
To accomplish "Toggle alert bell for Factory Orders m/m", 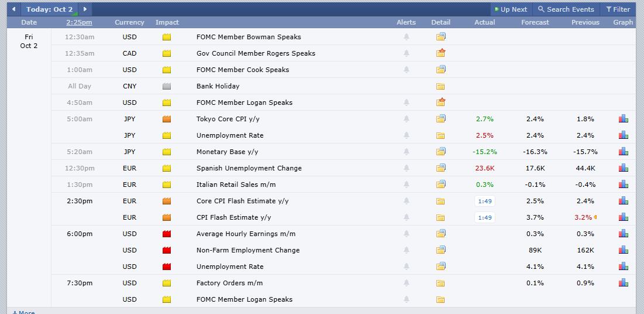I will pyautogui.click(x=407, y=283).
